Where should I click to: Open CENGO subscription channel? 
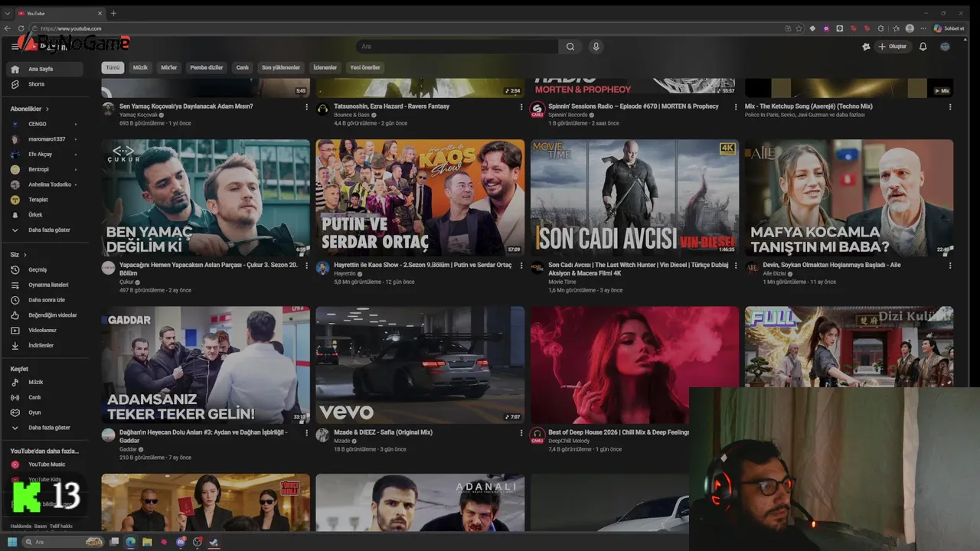(45, 124)
